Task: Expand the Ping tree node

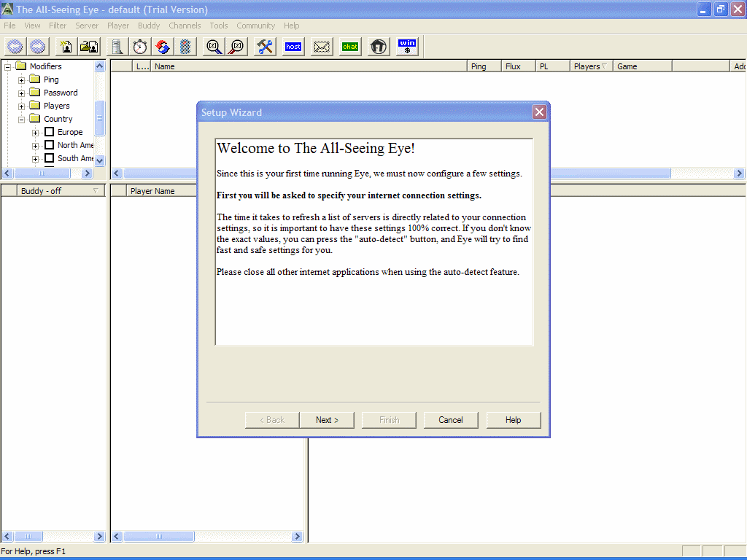Action: click(x=21, y=80)
